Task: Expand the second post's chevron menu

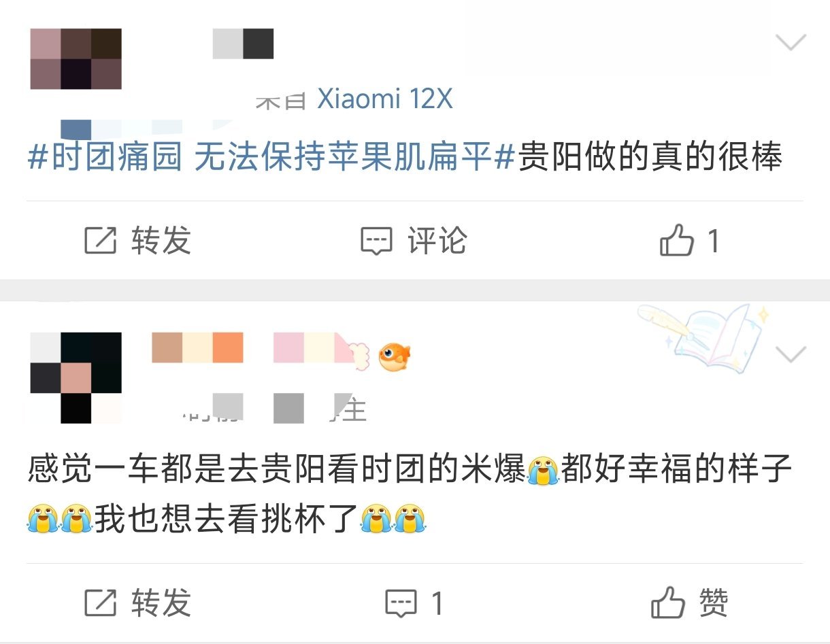Action: (x=791, y=354)
